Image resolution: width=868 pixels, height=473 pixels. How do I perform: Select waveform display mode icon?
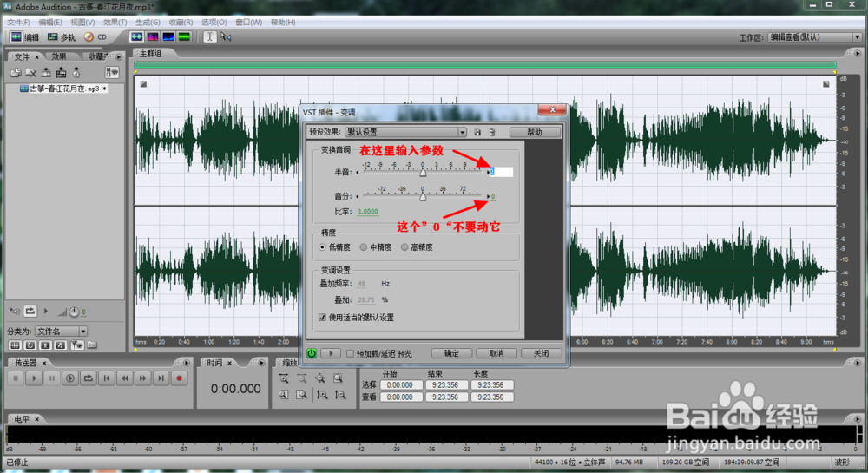(136, 37)
